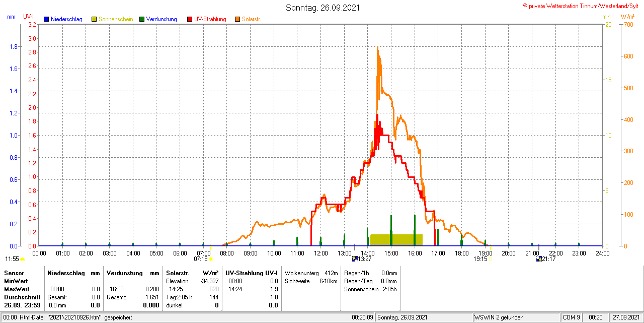
Task: Click the orange solar radiation peak on chart
Action: (x=377, y=48)
